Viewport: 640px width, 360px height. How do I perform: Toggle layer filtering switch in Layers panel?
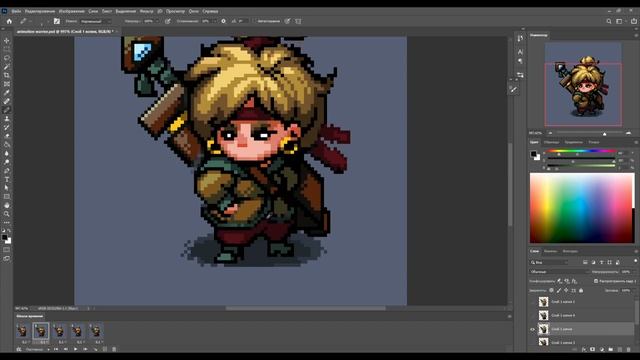pos(636,261)
